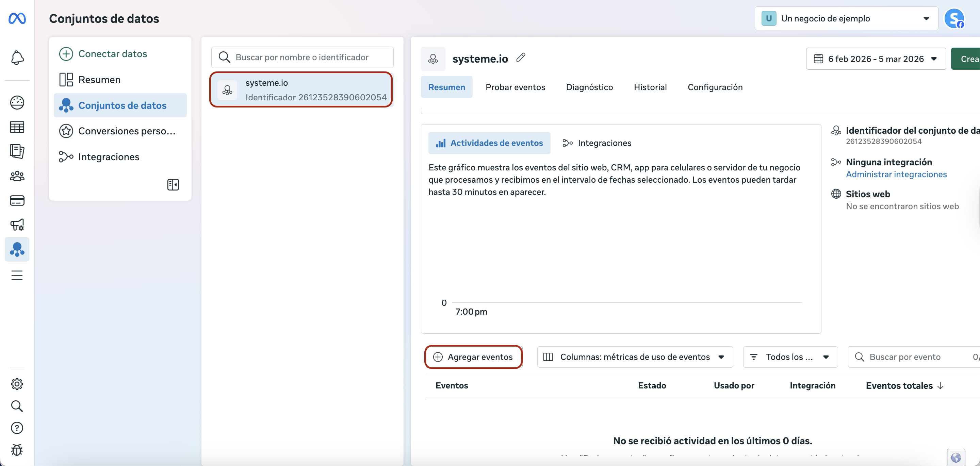Screen dimensions: 980x466
Task: Collapse the side navigation panel icon
Action: pos(173,184)
